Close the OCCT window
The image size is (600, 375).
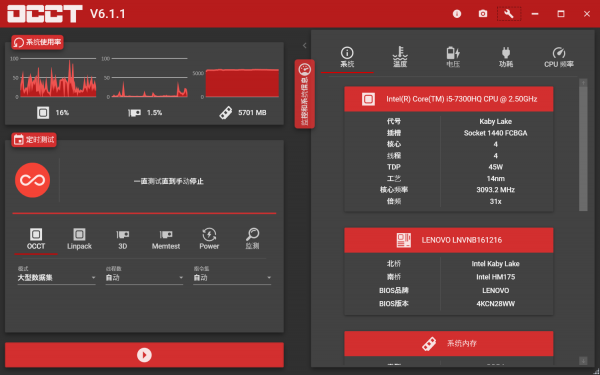point(587,14)
